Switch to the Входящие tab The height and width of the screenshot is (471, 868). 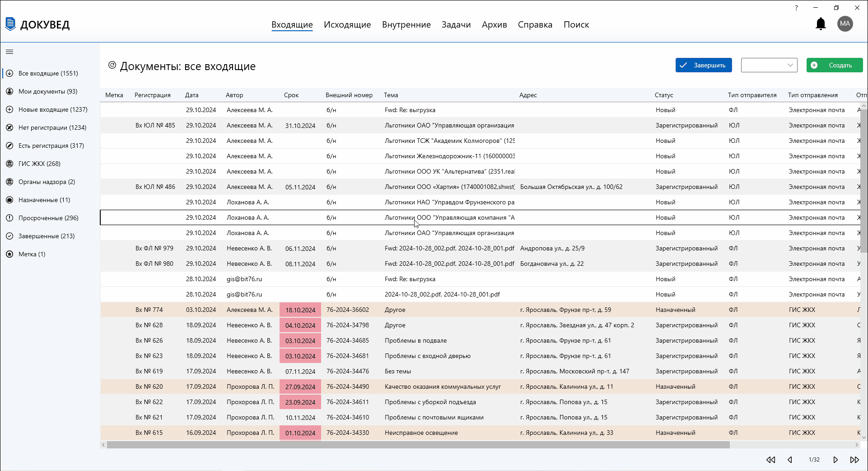(292, 24)
